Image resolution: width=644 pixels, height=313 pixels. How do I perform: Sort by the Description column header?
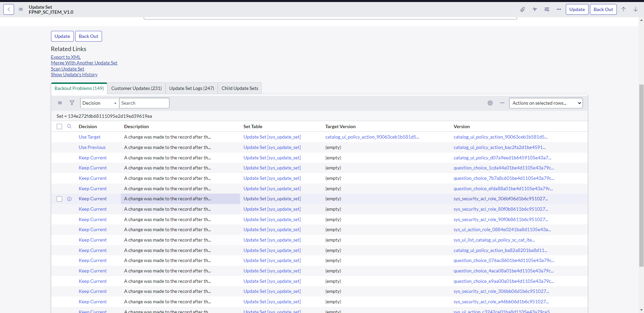click(x=137, y=126)
